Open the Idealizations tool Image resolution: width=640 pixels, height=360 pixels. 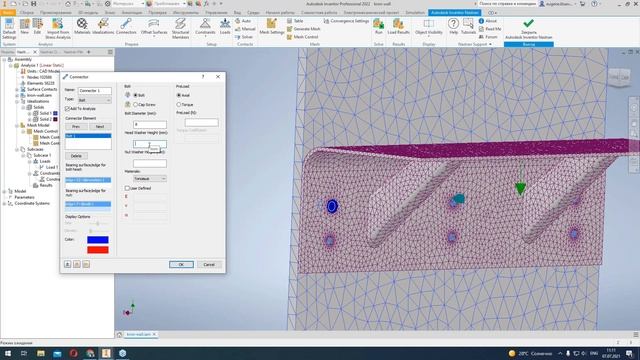click(x=103, y=27)
